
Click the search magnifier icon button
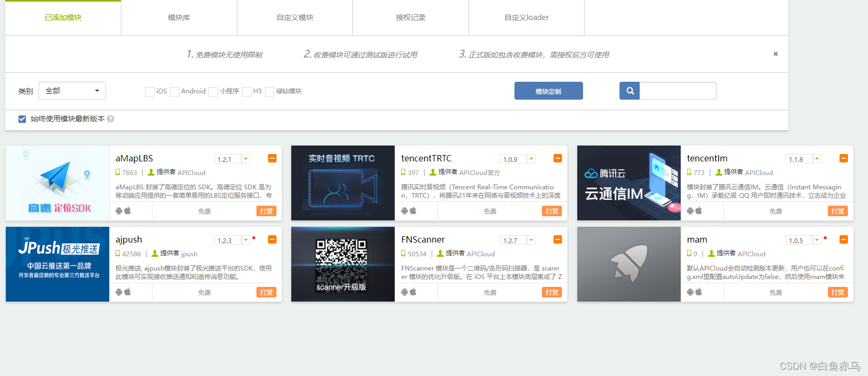[629, 91]
